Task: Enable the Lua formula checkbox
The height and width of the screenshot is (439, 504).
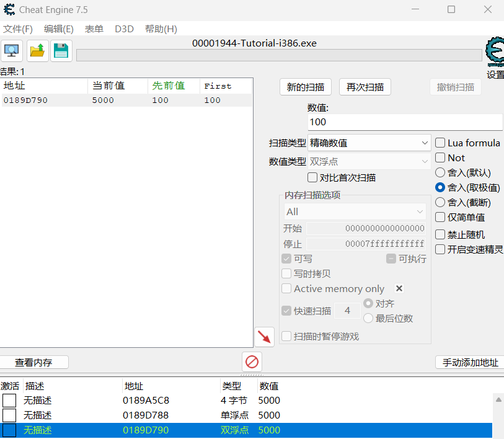Action: pos(441,143)
